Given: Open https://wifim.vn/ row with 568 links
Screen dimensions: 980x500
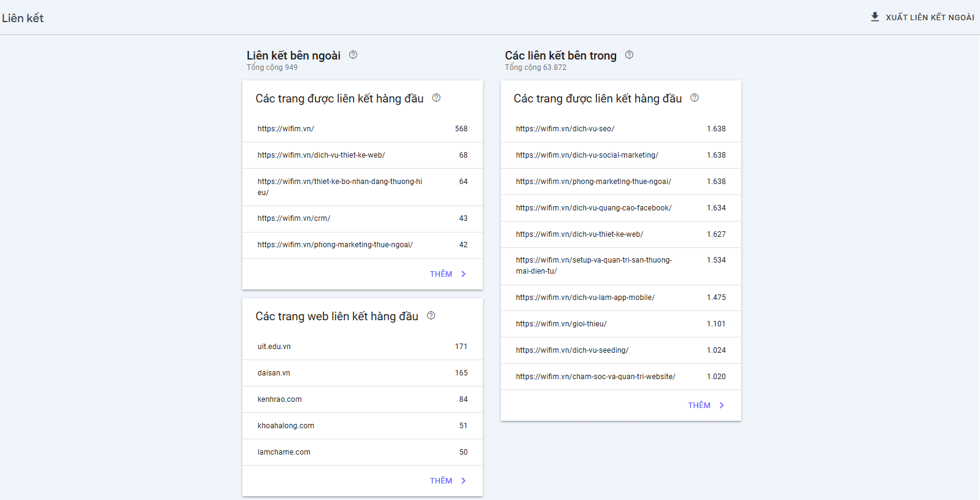Looking at the screenshot, I should pyautogui.click(x=363, y=129).
